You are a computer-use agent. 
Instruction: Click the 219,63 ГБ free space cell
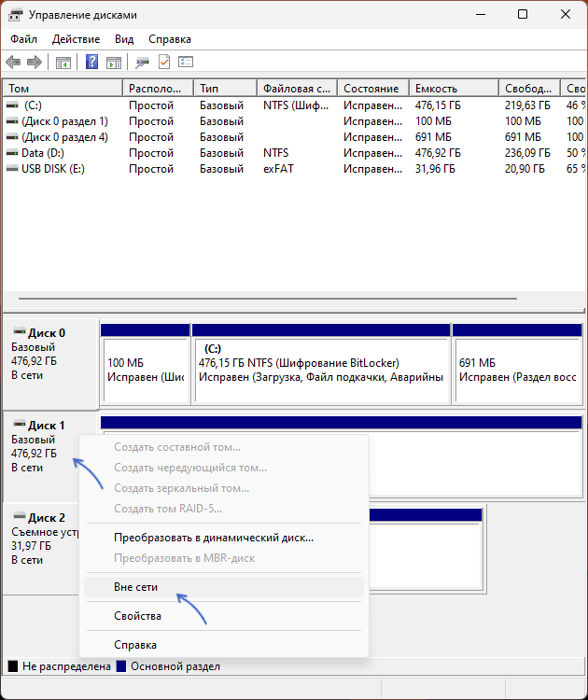tap(527, 105)
